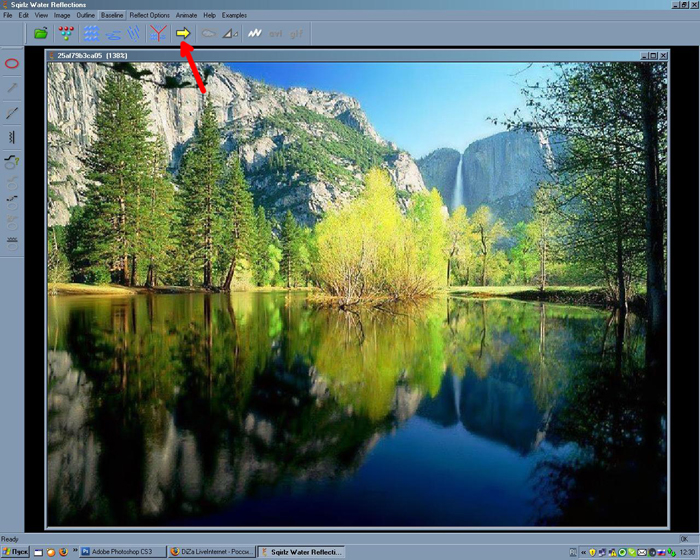
Task: Click the white zigzag animate icon
Action: pyautogui.click(x=255, y=33)
